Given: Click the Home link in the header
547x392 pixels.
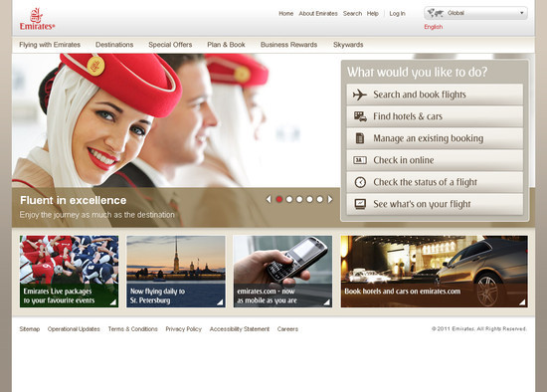Looking at the screenshot, I should (x=286, y=14).
